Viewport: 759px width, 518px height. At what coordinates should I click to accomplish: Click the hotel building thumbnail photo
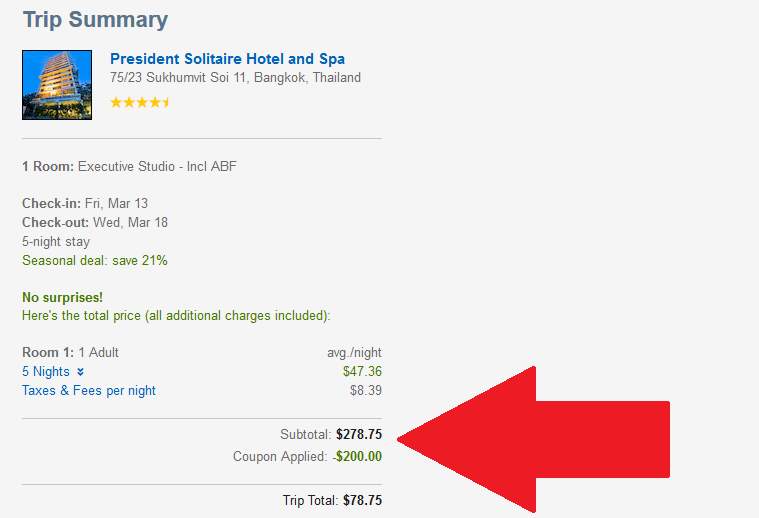(57, 85)
